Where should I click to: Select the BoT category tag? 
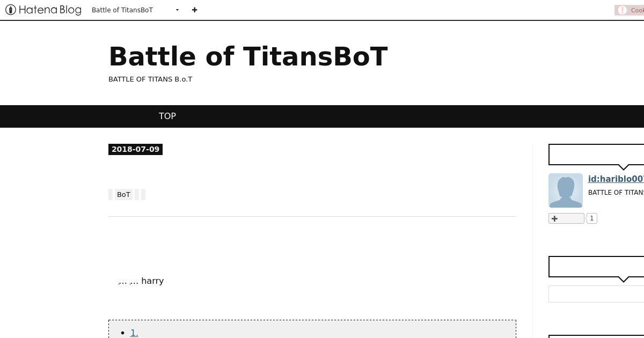(123, 194)
